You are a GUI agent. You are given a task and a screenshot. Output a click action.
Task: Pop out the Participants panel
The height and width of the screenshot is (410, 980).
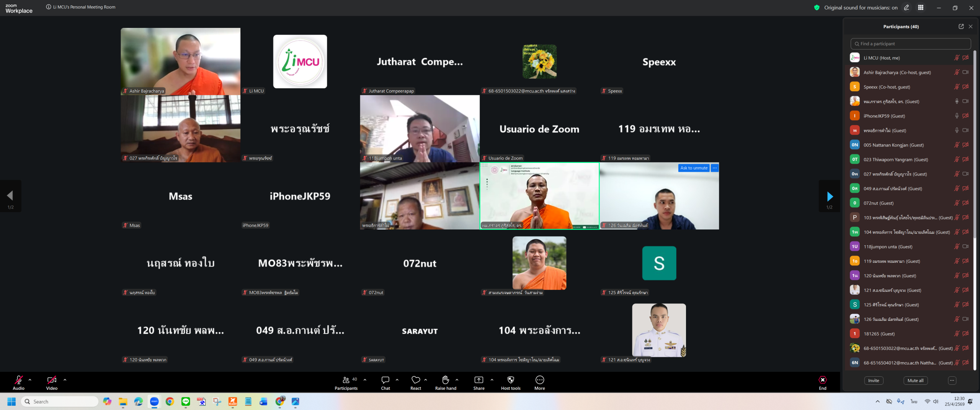(x=961, y=26)
